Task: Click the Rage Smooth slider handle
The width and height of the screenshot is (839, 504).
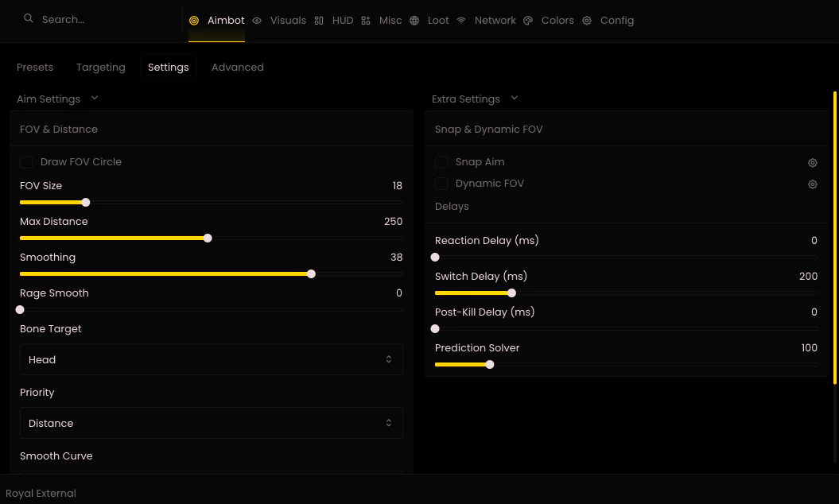Action: click(x=21, y=310)
